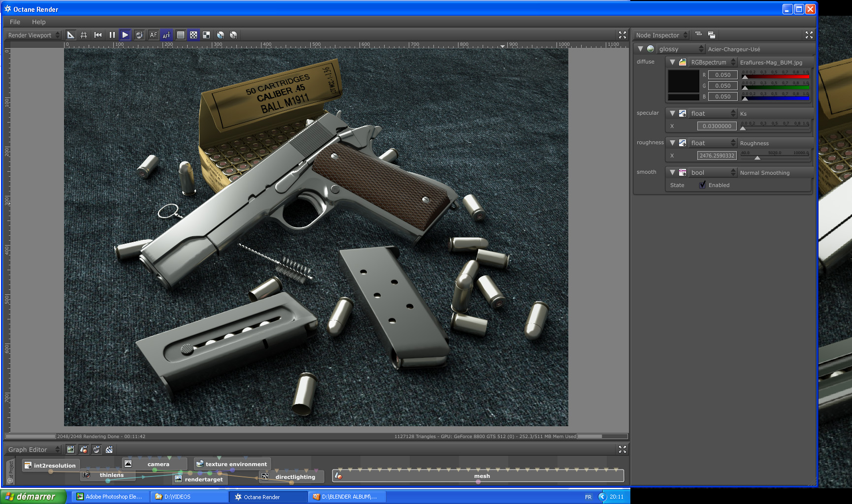Click the specular X value field

(x=717, y=126)
